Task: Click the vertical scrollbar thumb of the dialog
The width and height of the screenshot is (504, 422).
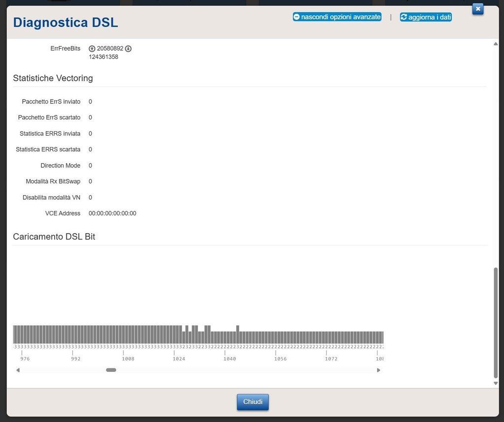Action: click(x=496, y=322)
